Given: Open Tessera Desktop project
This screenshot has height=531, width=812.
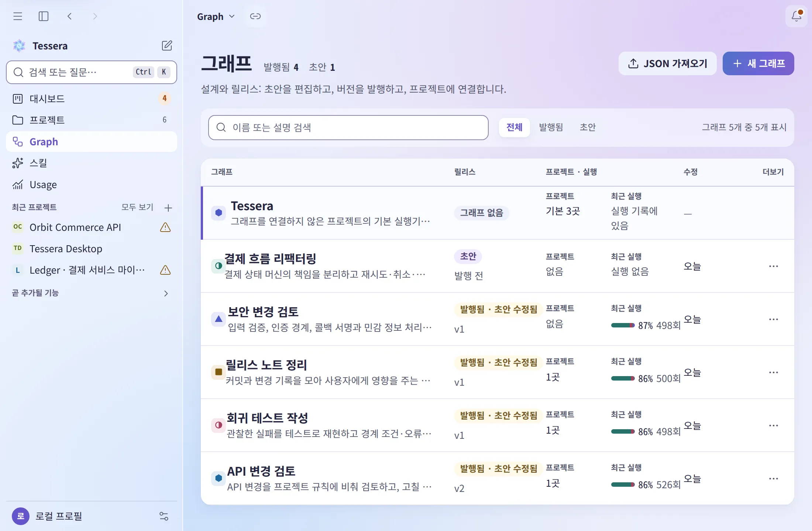Looking at the screenshot, I should (x=92, y=249).
